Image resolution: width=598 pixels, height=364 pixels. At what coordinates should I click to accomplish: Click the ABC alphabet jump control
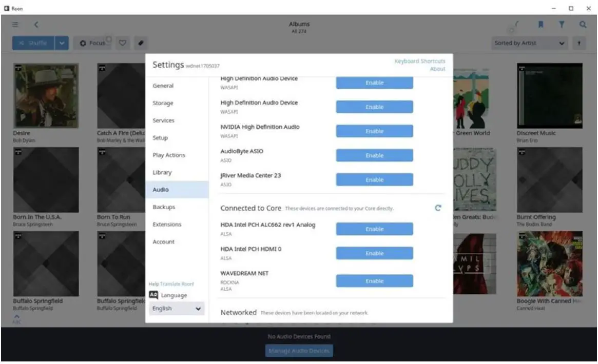pos(16,319)
